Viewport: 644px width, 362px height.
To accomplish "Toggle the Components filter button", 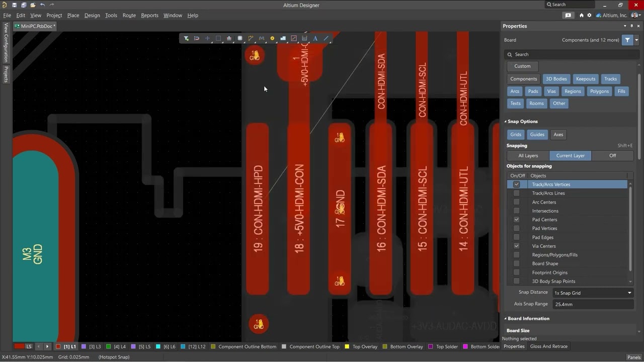I will (523, 79).
